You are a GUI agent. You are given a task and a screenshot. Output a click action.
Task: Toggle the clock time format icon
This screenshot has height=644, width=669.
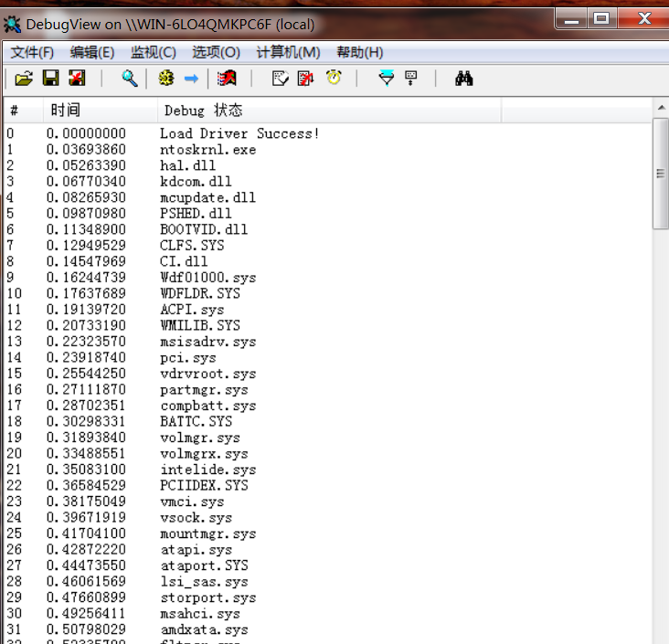click(x=334, y=78)
